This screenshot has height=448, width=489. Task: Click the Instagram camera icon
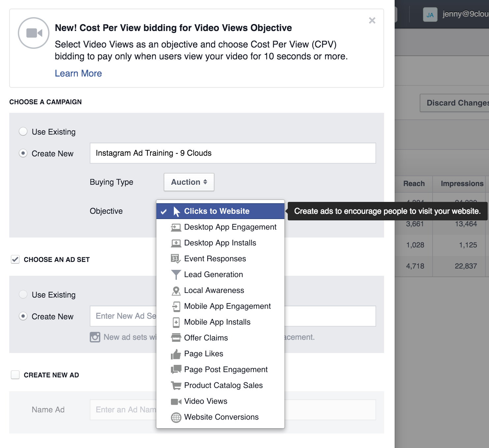(x=95, y=337)
